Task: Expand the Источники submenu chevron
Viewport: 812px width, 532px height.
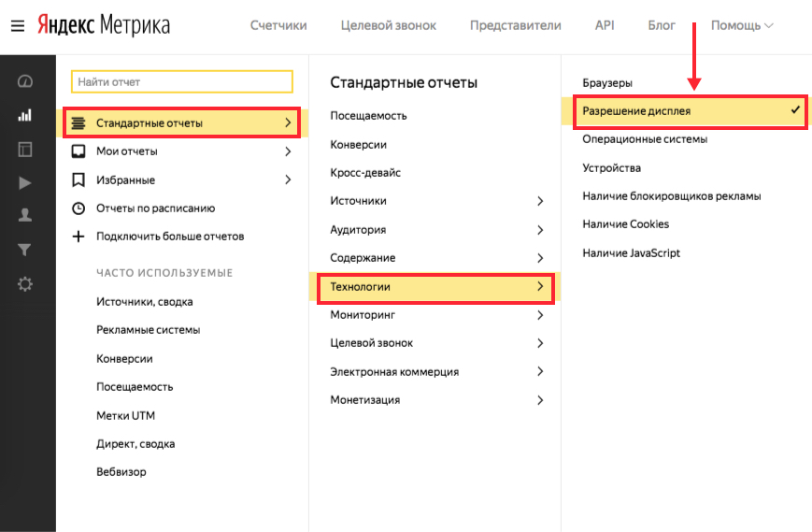Action: pyautogui.click(x=540, y=201)
